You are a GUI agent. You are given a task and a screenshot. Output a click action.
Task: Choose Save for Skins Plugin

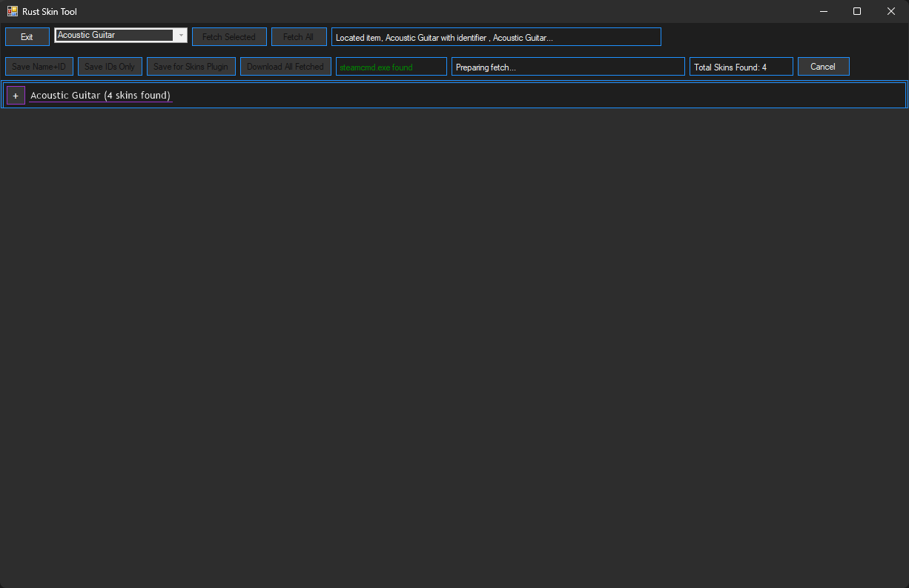(x=191, y=67)
